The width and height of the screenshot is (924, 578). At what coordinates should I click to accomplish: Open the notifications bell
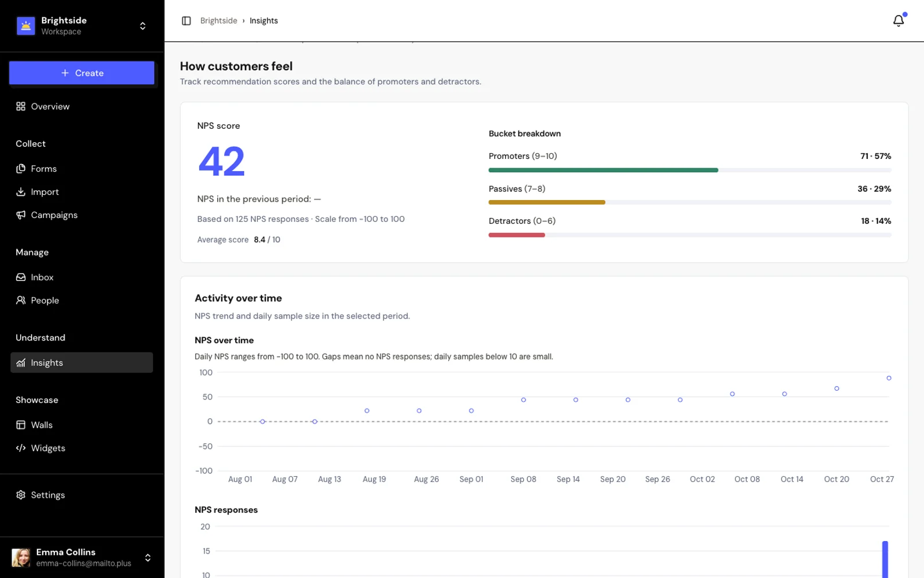(899, 21)
